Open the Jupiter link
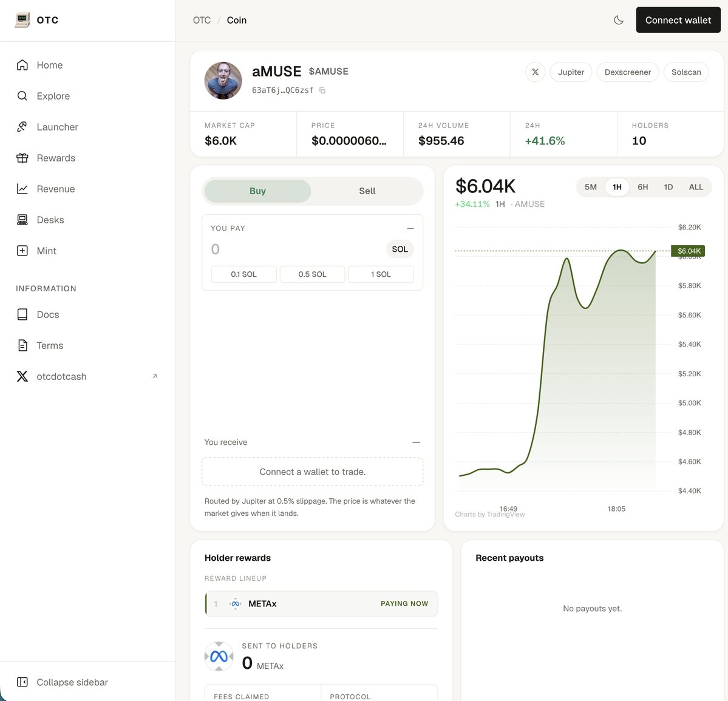The width and height of the screenshot is (728, 701). (571, 72)
